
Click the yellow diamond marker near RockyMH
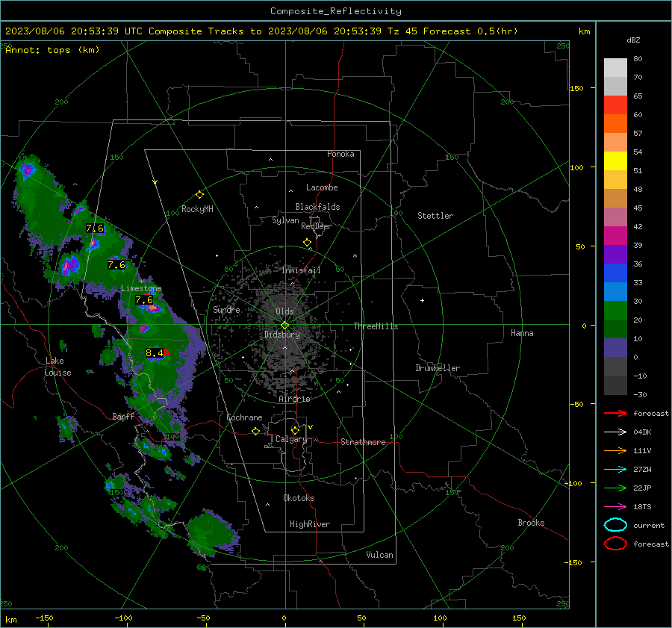click(x=199, y=195)
